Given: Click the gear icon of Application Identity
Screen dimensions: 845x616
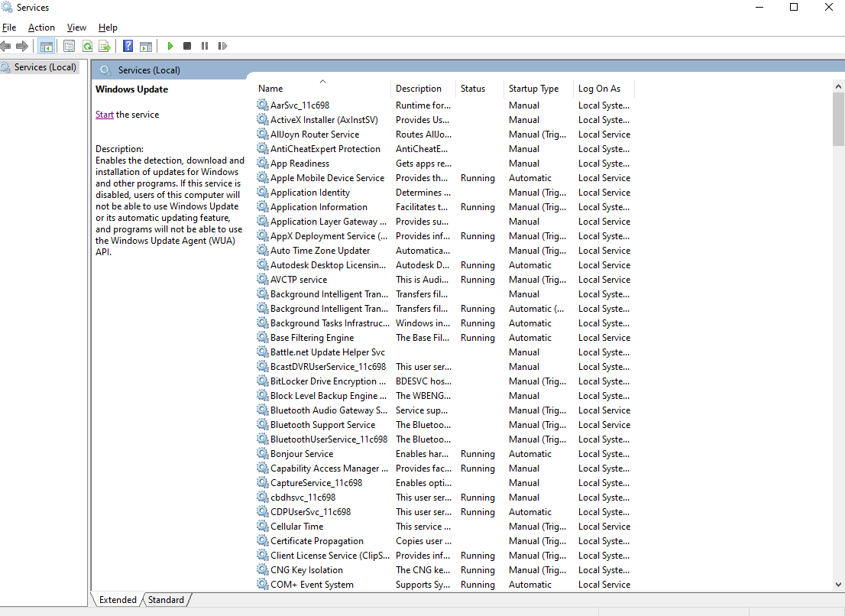Looking at the screenshot, I should click(x=263, y=193).
